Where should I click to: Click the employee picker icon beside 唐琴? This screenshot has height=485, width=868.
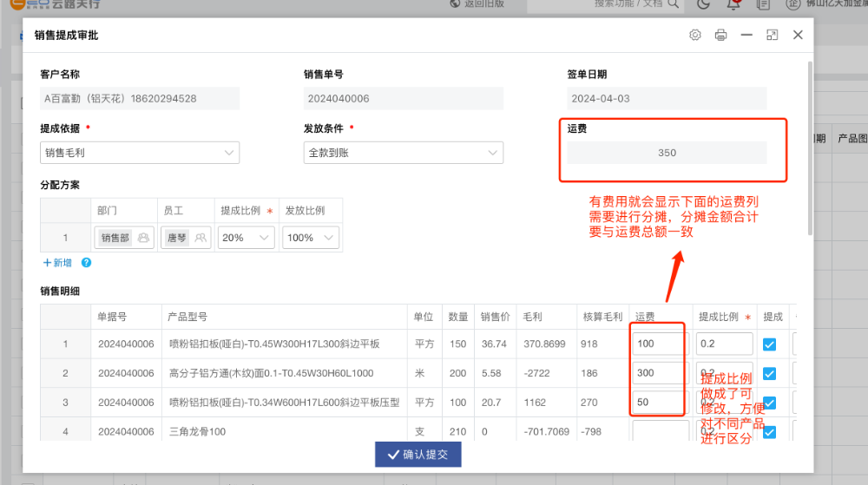[x=201, y=238]
